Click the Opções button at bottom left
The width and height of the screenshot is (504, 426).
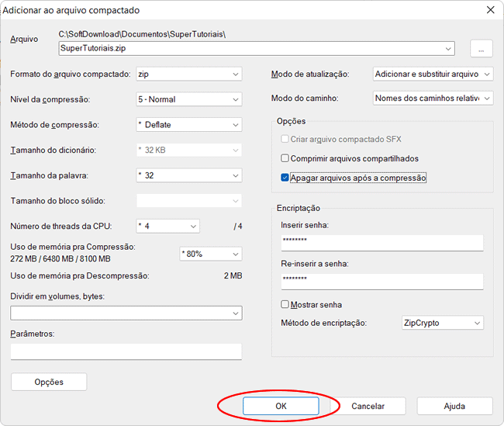(49, 382)
